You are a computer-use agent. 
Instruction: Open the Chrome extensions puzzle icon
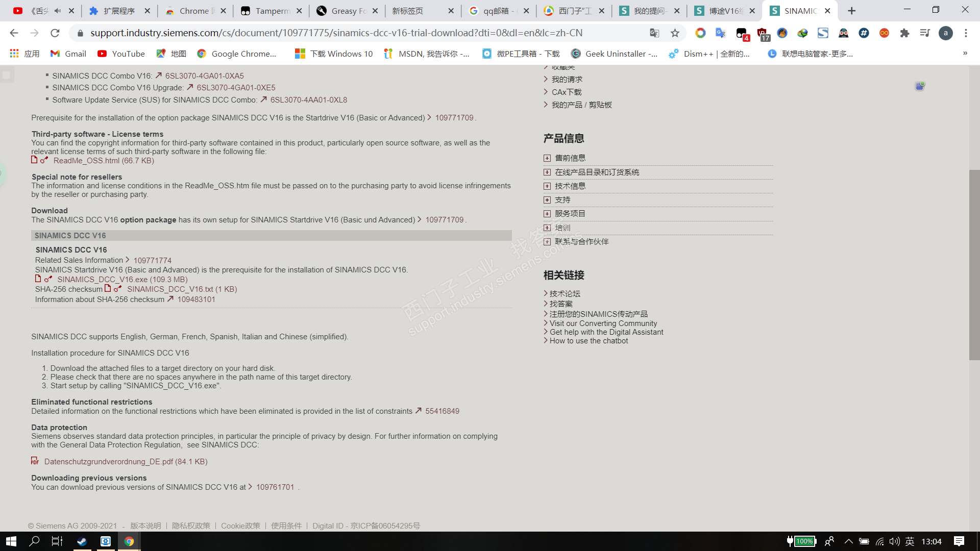pos(904,33)
